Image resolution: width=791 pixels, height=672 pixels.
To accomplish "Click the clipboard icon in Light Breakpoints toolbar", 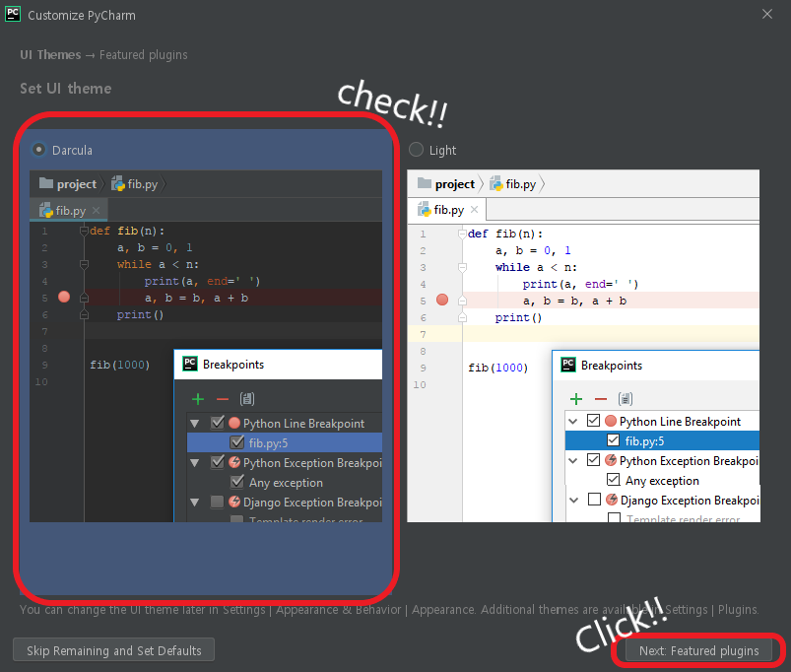I will pyautogui.click(x=626, y=399).
